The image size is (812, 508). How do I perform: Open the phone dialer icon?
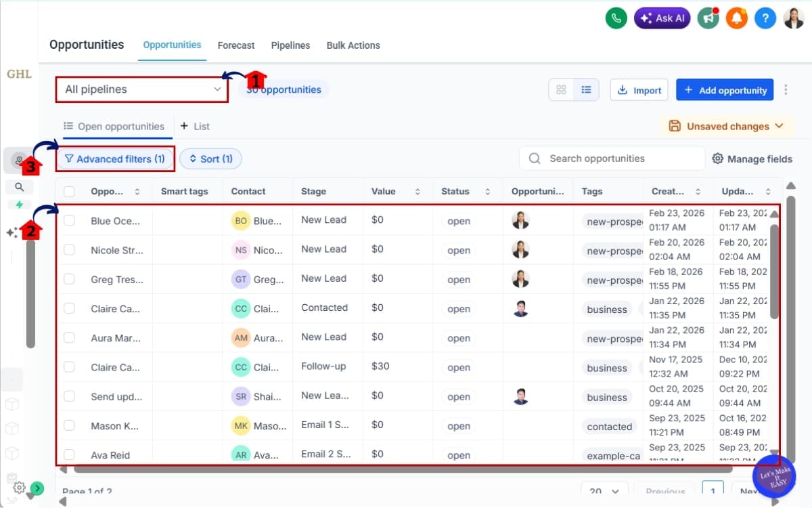(x=616, y=18)
